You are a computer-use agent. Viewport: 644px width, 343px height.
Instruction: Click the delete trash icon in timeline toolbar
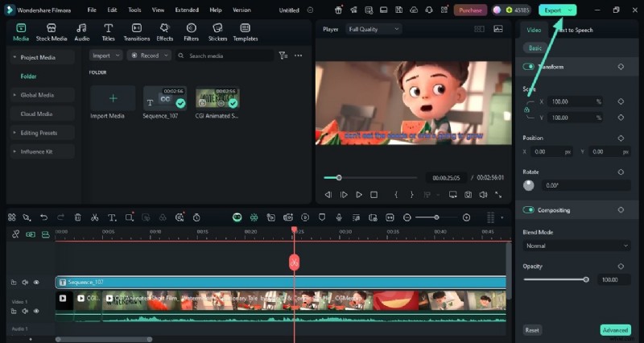[77, 217]
